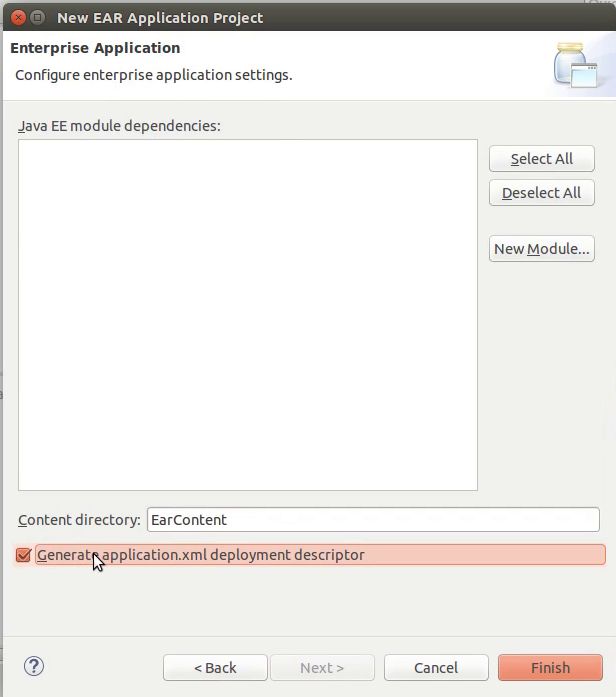Open the New Module... dialog
616x697 pixels.
pyautogui.click(x=542, y=249)
